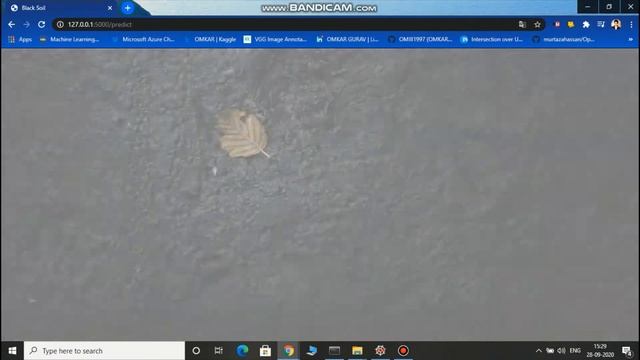Open the Intersection over Union bookmark
The height and width of the screenshot is (360, 640).
pyautogui.click(x=492, y=39)
